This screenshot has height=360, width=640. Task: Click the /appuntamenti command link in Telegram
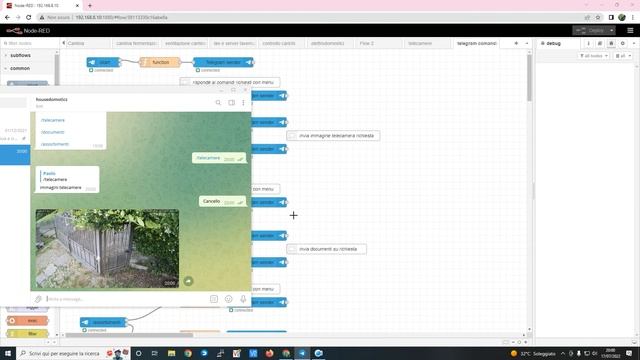click(55, 144)
